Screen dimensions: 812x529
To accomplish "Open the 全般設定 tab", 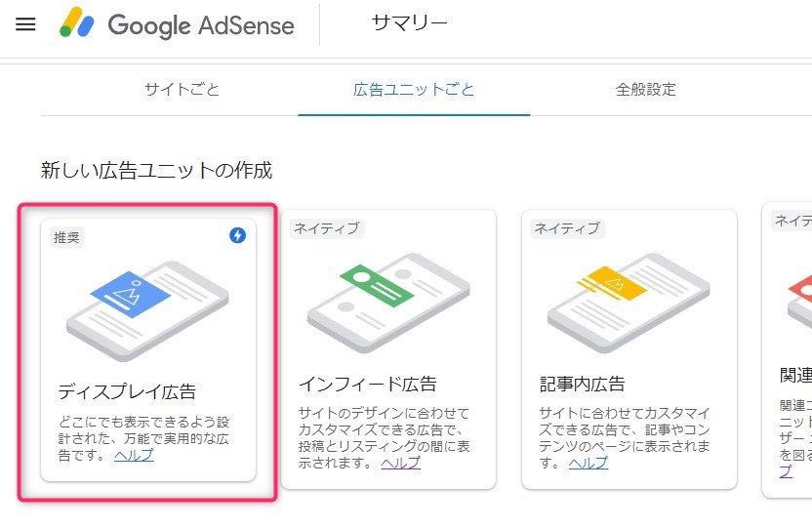I will 646,89.
